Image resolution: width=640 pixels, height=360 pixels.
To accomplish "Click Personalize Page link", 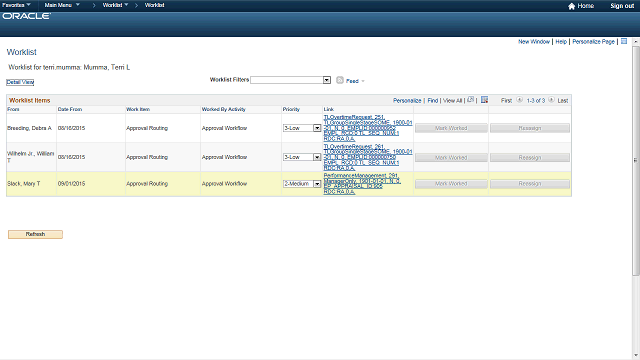I will 593,42.
